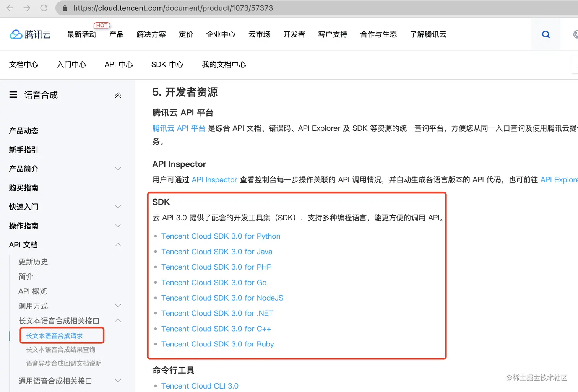Open the search magnifier icon
The width and height of the screenshot is (578, 392).
coord(546,34)
